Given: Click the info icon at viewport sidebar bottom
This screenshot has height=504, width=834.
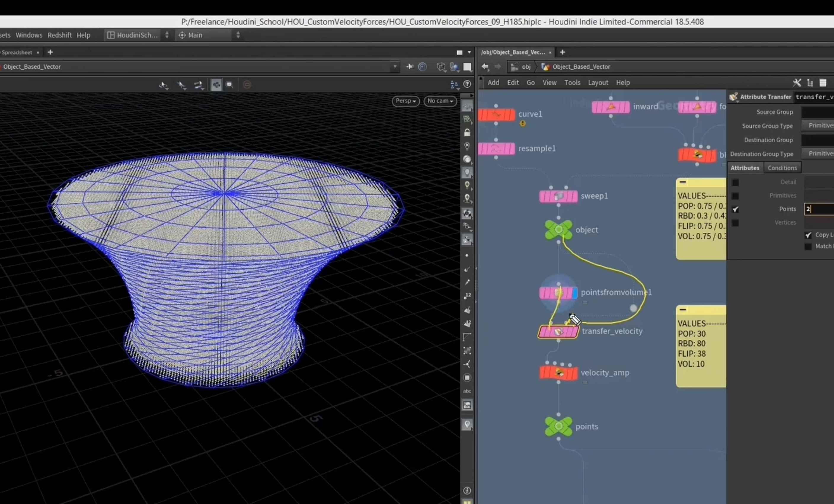Looking at the screenshot, I should point(467,490).
